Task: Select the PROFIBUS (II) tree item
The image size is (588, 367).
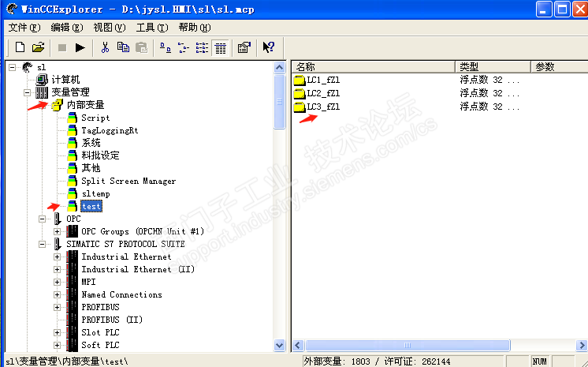Action: (x=112, y=320)
